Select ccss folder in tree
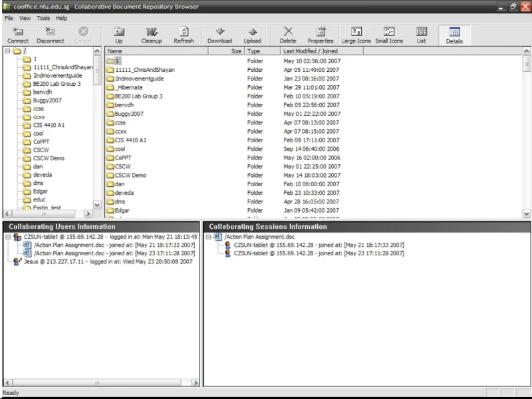 pos(39,109)
